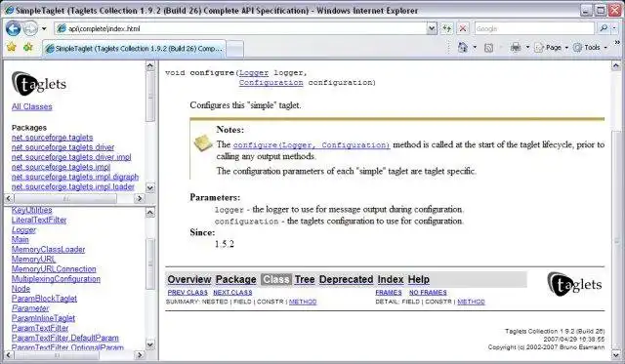Open the MultiplexingConfiguration class link
625x364 pixels.
56,279
